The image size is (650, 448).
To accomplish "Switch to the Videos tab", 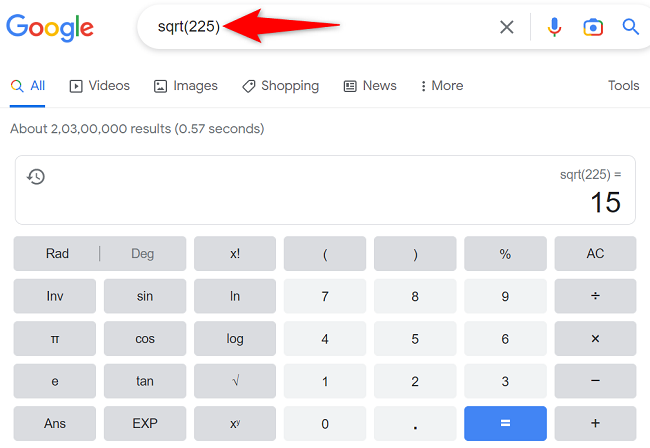I will [x=100, y=86].
